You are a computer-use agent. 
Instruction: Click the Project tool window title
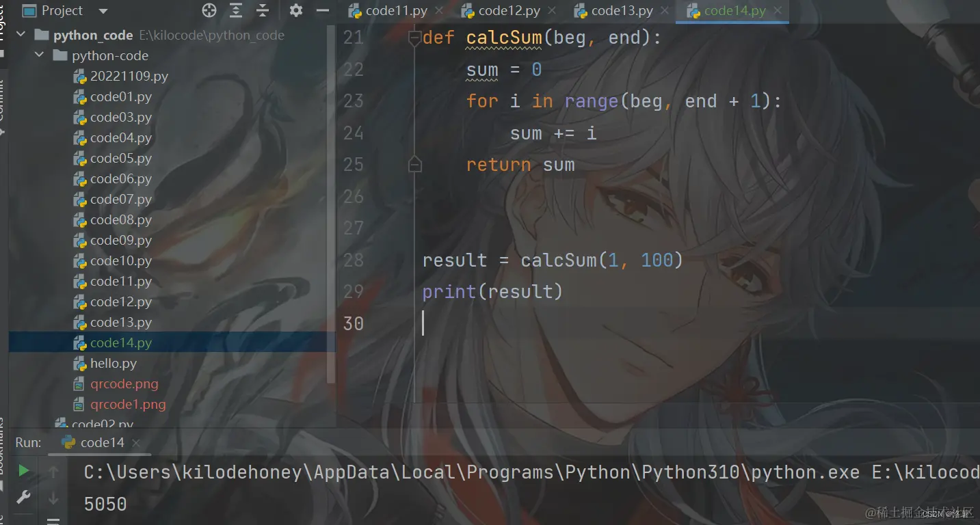point(62,10)
